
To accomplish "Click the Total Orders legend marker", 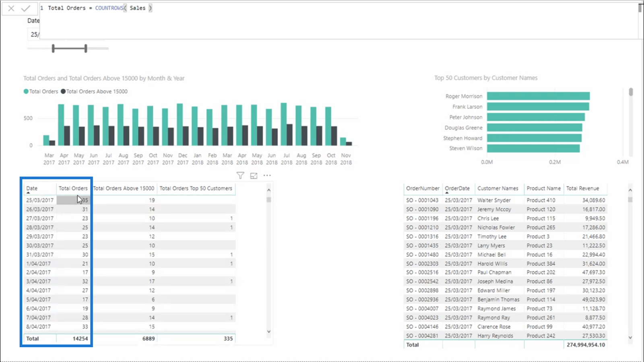I will click(x=26, y=91).
